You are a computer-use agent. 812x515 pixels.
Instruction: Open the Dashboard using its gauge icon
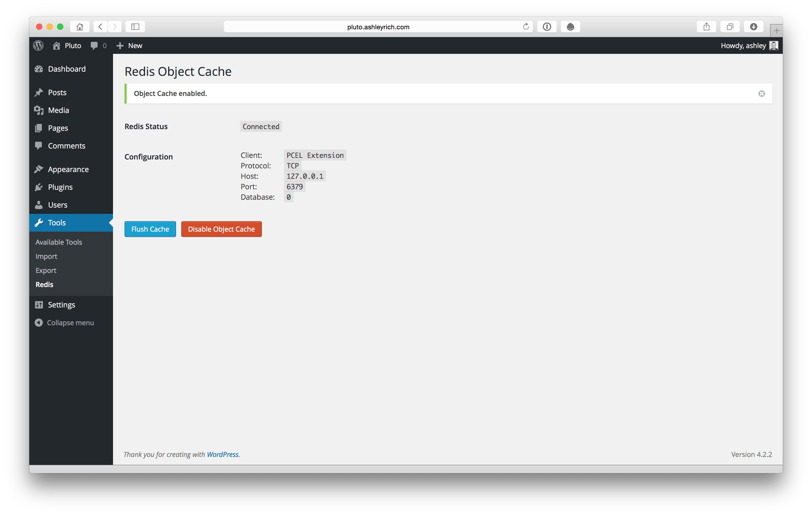tap(39, 69)
